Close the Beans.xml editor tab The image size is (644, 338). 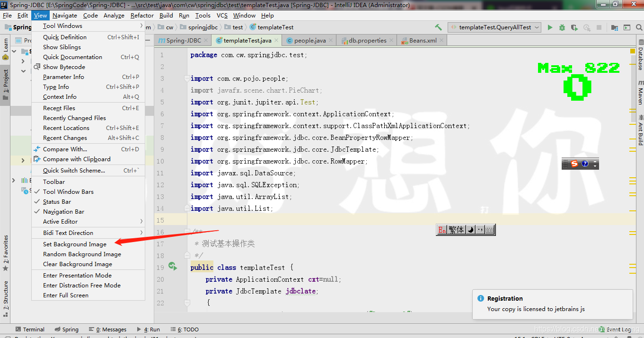point(441,41)
